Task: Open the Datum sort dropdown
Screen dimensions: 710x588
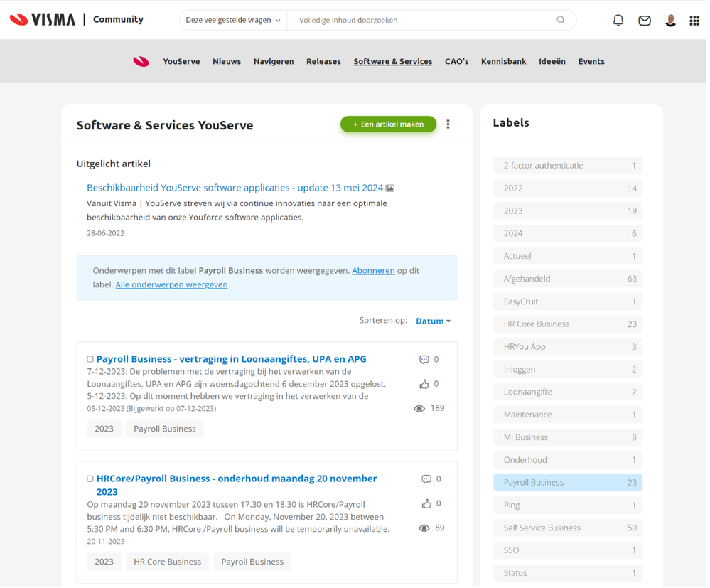Action: [433, 321]
